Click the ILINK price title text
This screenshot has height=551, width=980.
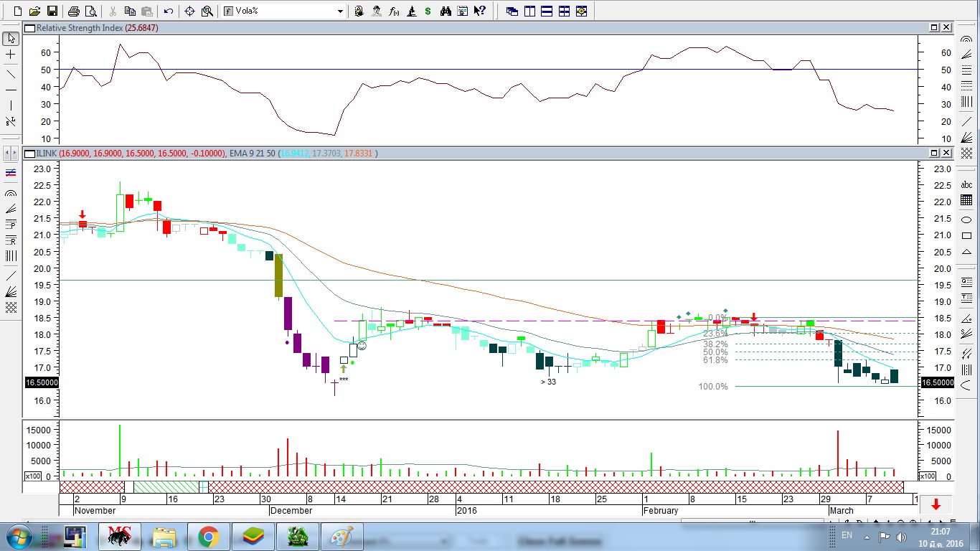point(47,154)
